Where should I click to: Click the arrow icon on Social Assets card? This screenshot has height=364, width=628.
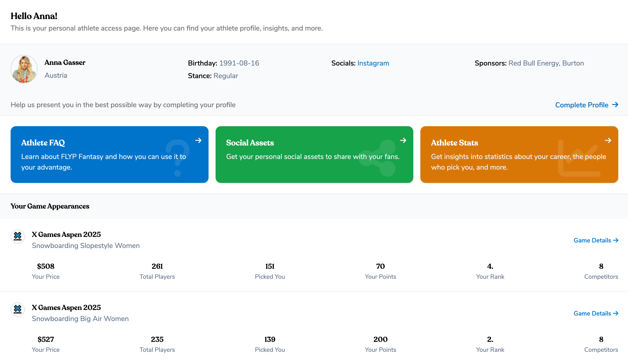[x=403, y=140]
